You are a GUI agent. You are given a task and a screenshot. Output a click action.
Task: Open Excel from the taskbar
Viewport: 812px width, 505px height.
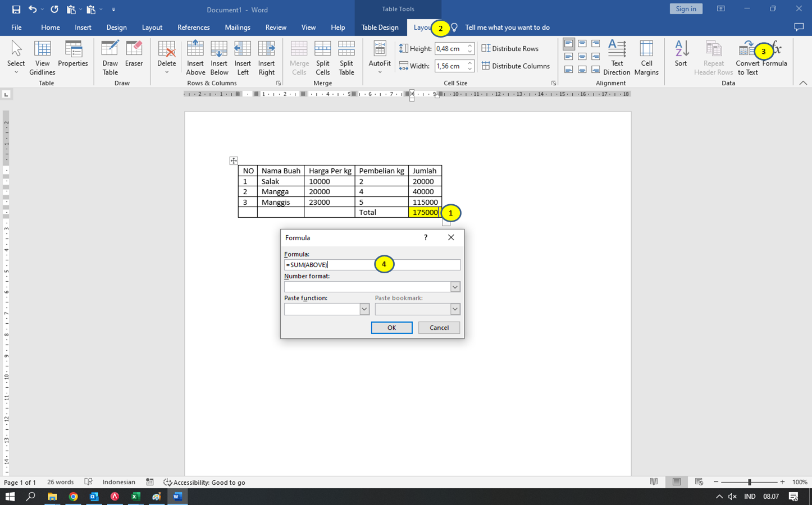[x=135, y=497]
